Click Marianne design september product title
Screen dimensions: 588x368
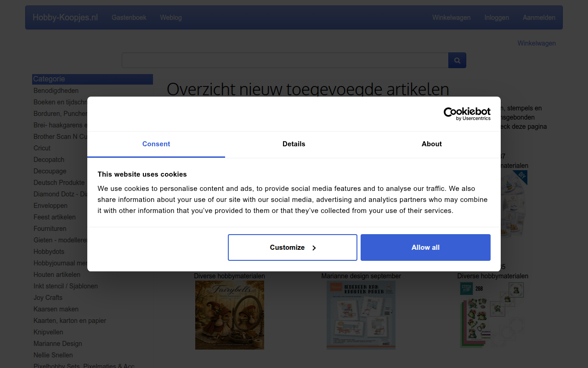pos(361,276)
